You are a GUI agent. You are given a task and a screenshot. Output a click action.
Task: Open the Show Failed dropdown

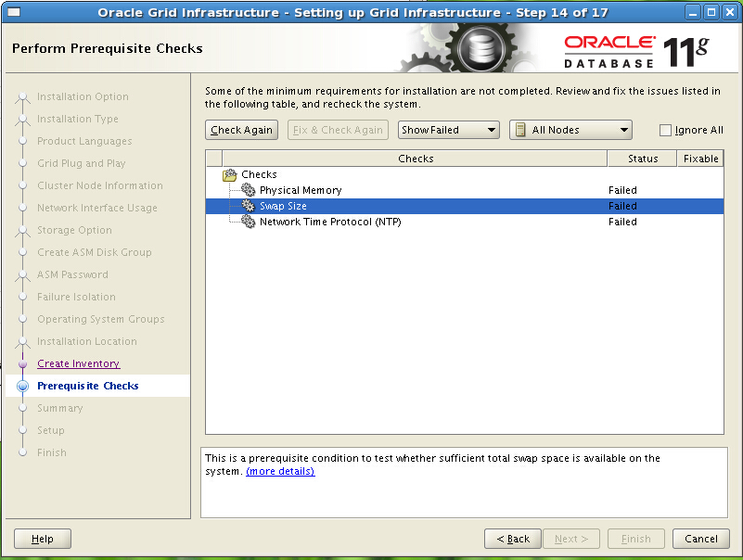click(448, 130)
